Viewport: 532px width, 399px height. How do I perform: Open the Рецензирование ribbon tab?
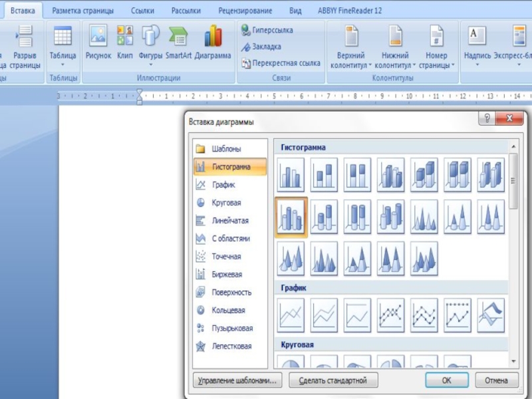point(245,11)
